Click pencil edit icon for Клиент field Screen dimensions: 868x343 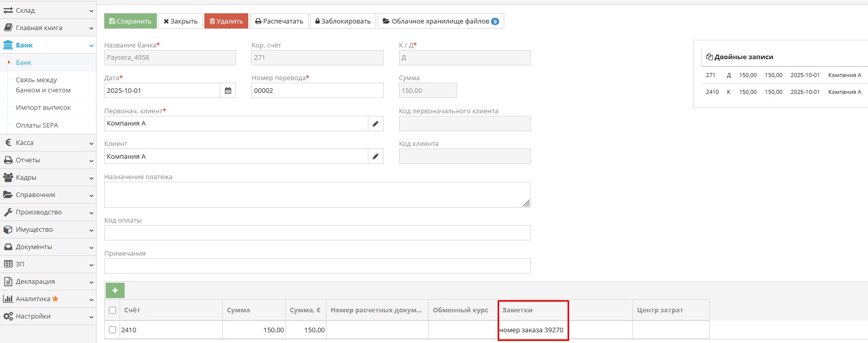coord(376,156)
